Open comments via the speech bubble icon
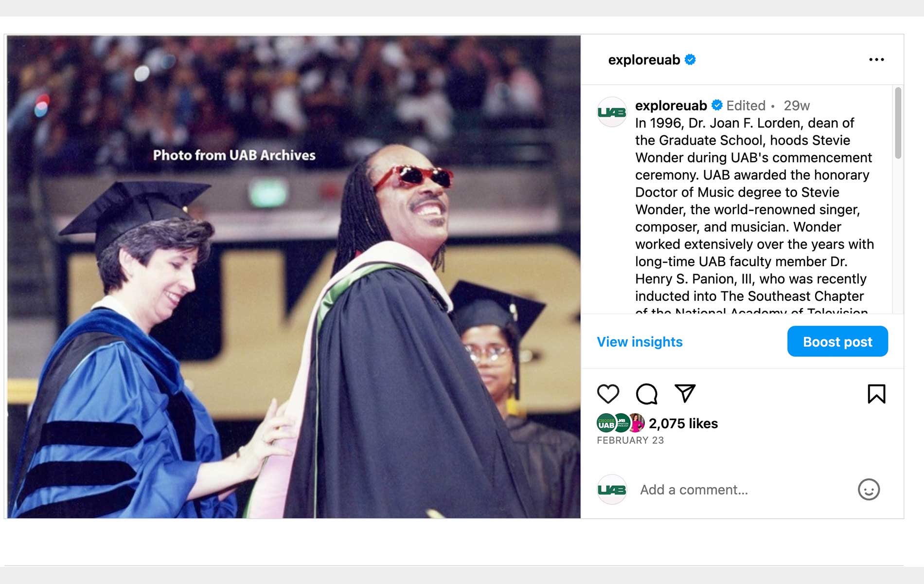Image resolution: width=924 pixels, height=584 pixels. coord(646,394)
